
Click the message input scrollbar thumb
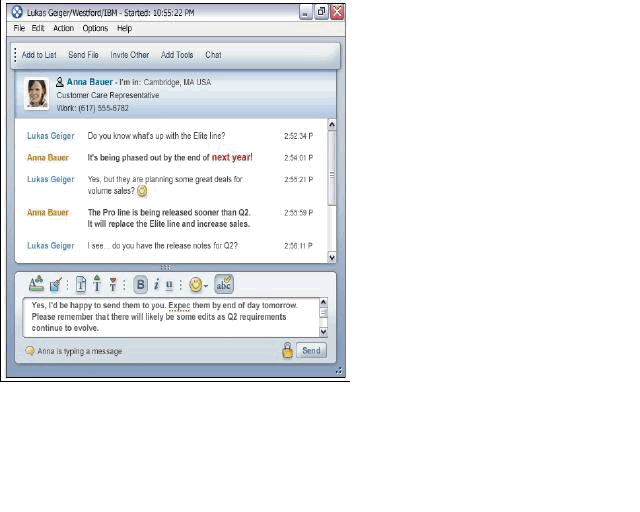323,313
